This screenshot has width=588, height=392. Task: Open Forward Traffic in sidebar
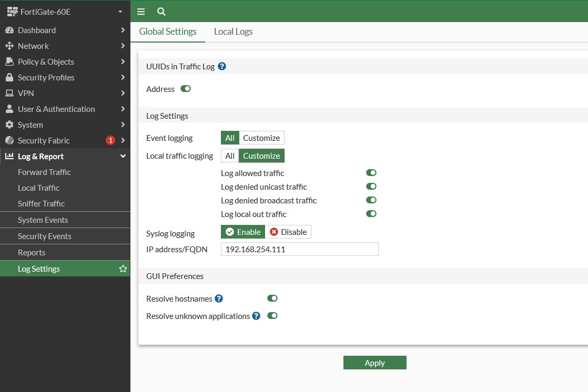tap(44, 172)
